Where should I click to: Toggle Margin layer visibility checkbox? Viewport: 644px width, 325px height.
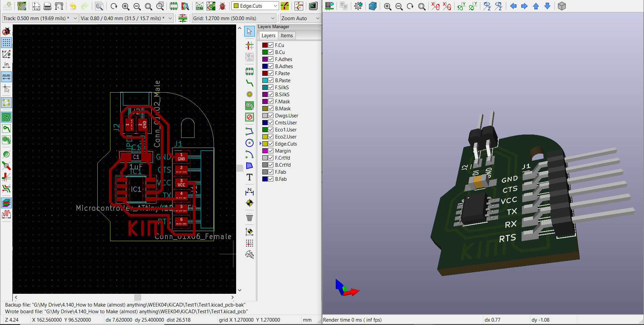(271, 151)
